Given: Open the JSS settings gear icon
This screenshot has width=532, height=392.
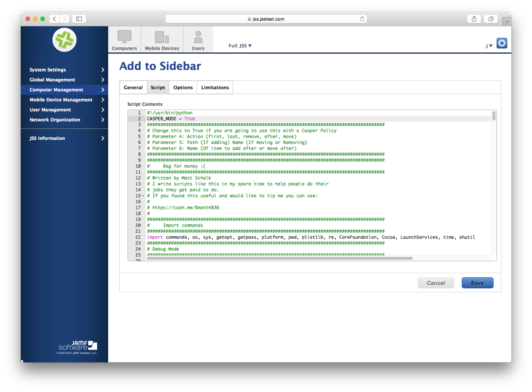Looking at the screenshot, I should 502,43.
